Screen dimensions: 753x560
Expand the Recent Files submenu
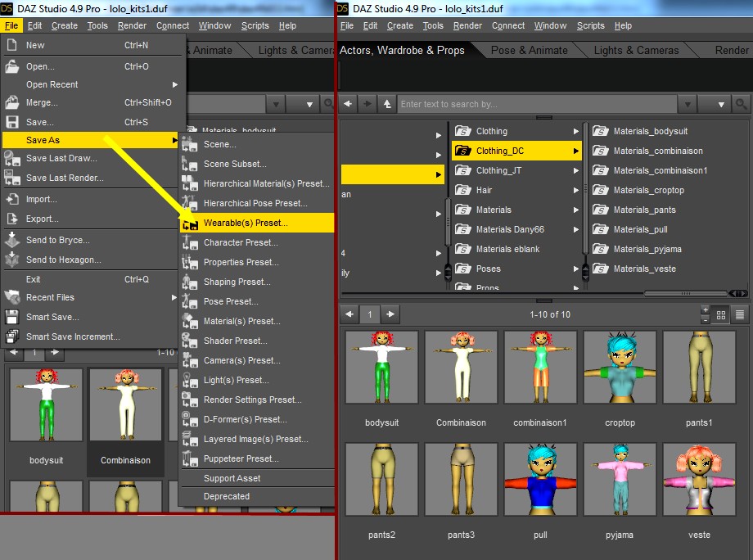[x=174, y=298]
